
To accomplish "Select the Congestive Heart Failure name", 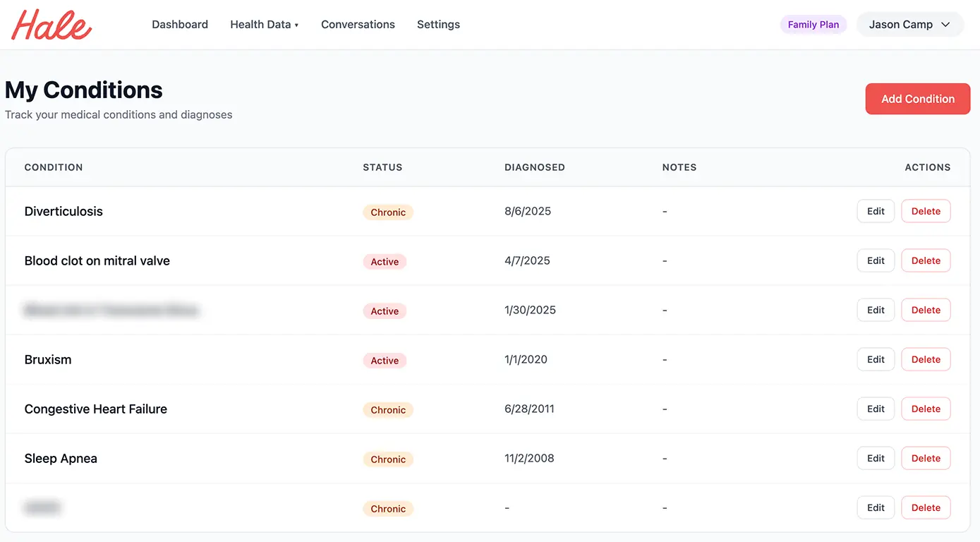I will [96, 409].
